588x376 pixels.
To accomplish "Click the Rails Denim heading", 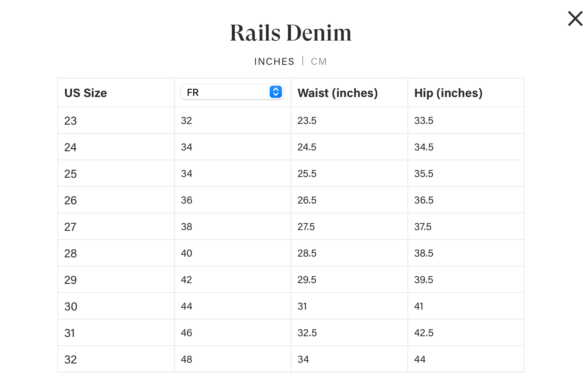I will click(291, 33).
